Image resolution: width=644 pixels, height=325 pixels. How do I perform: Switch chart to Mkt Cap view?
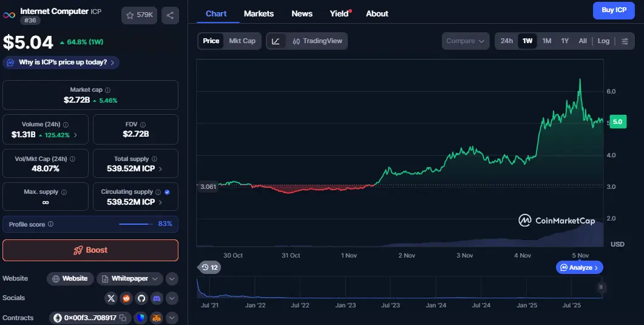point(242,41)
